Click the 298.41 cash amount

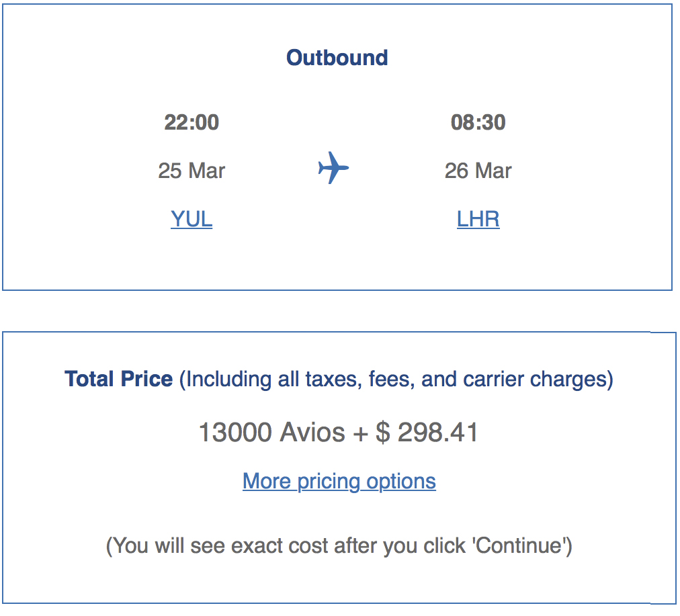tap(438, 433)
